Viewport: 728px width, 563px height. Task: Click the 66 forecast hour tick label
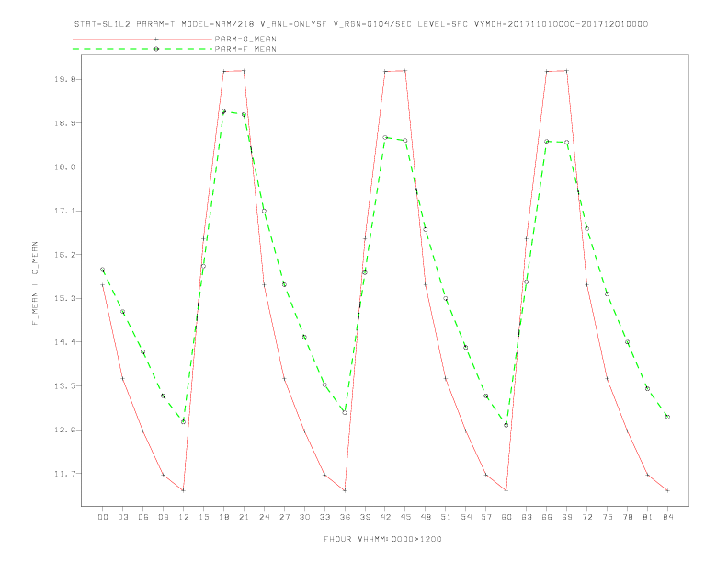click(547, 517)
